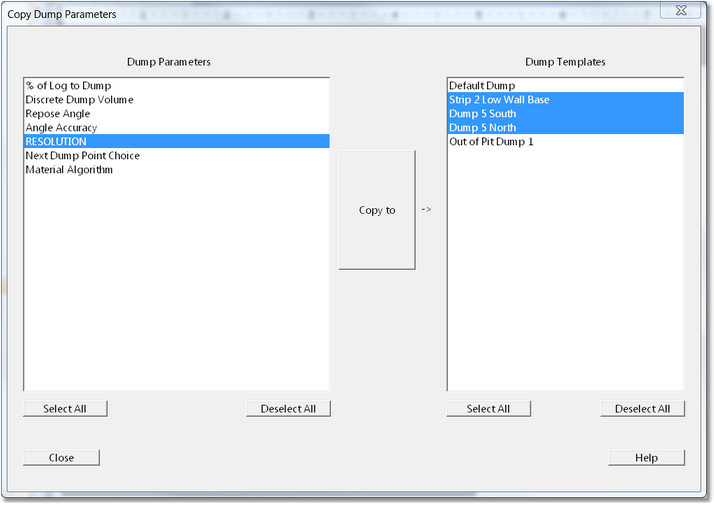Close dialog using title bar X
This screenshot has height=505, width=714.
coord(681,10)
